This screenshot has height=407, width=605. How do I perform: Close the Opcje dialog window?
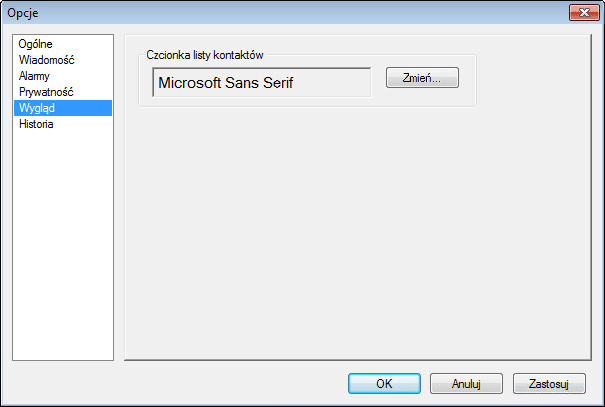tap(584, 13)
